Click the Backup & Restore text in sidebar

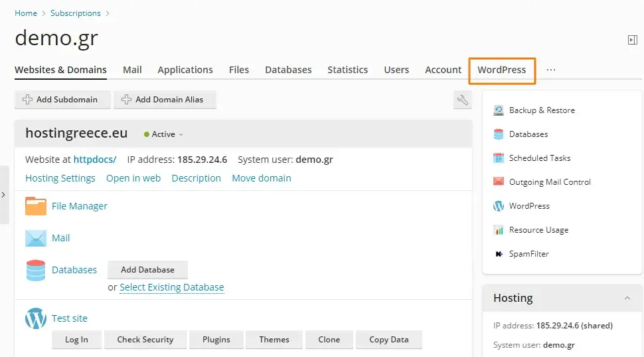coord(542,110)
